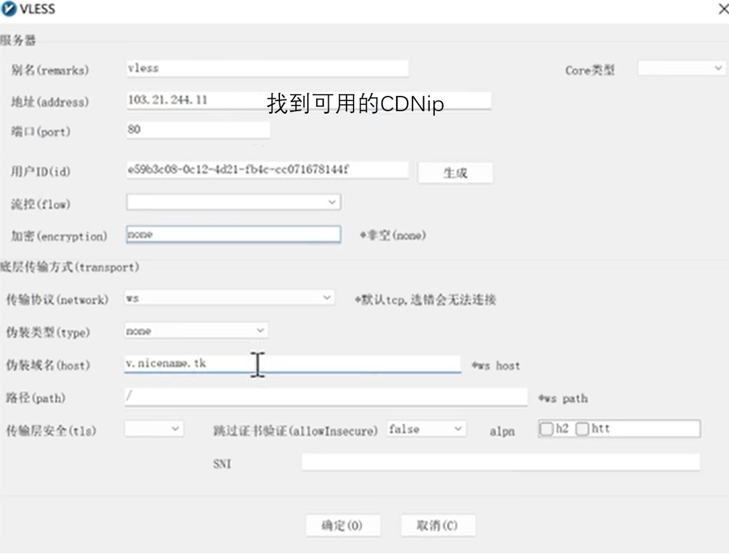Click the port field showing 80

[198, 130]
